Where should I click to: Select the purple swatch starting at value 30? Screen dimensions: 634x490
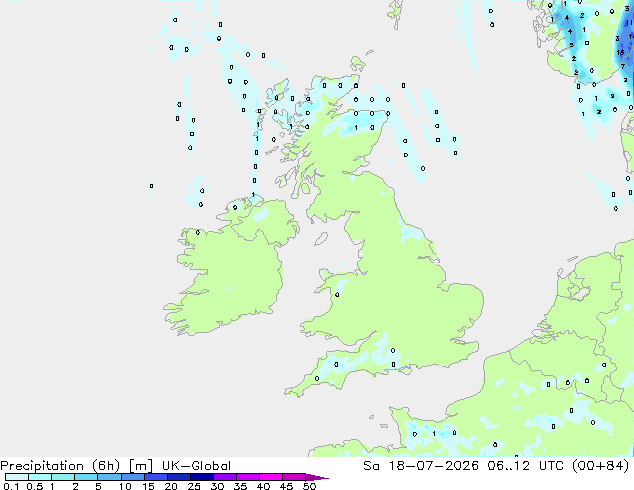click(224, 477)
